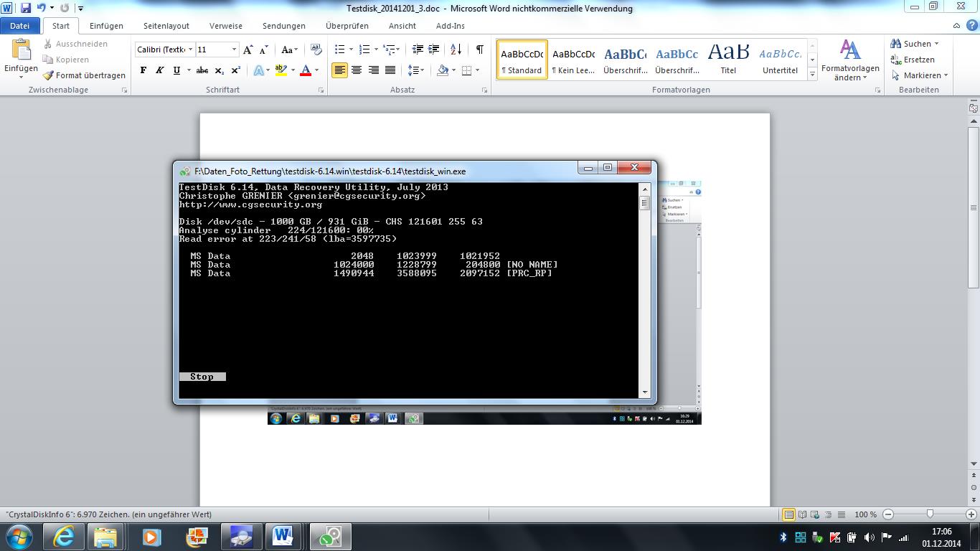980x551 pixels.
Task: Decrease paragraph indent
Action: pos(418,50)
